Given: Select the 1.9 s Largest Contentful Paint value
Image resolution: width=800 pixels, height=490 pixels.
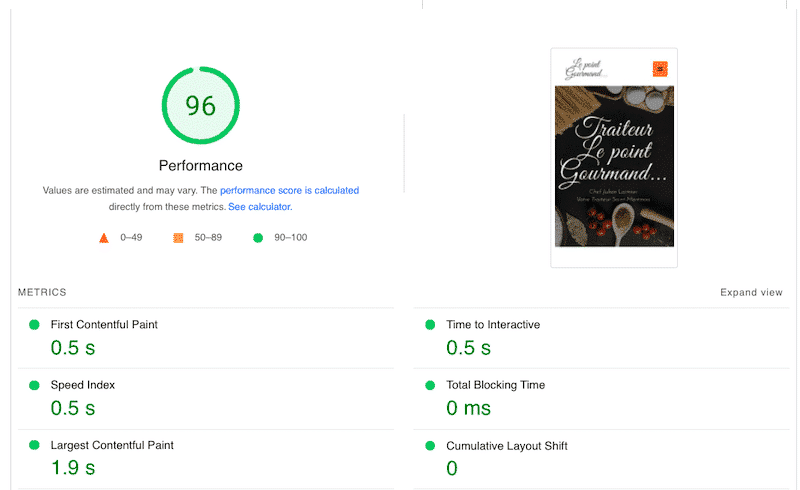Looking at the screenshot, I should (73, 467).
